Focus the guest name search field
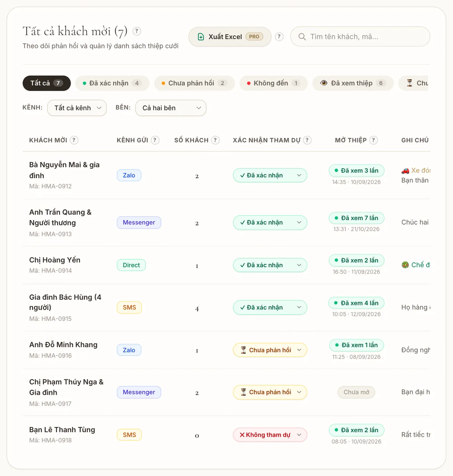Viewport: 453px width, 476px height. pyautogui.click(x=360, y=37)
